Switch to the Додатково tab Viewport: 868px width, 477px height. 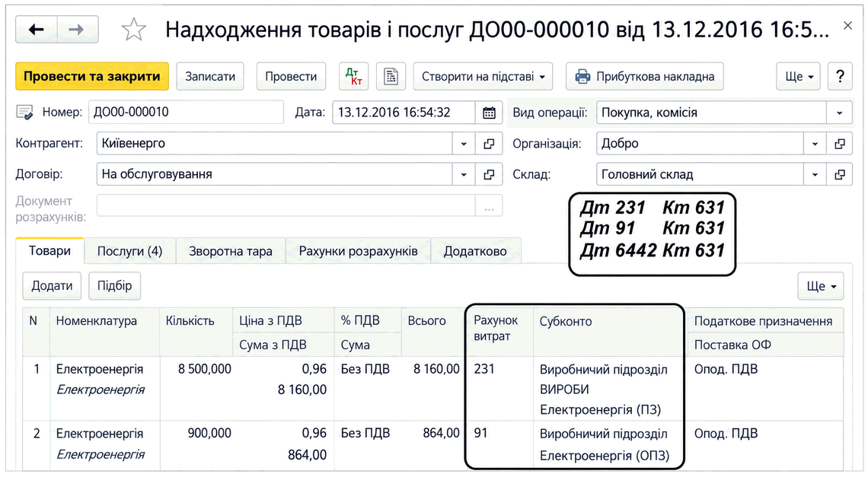(x=476, y=251)
